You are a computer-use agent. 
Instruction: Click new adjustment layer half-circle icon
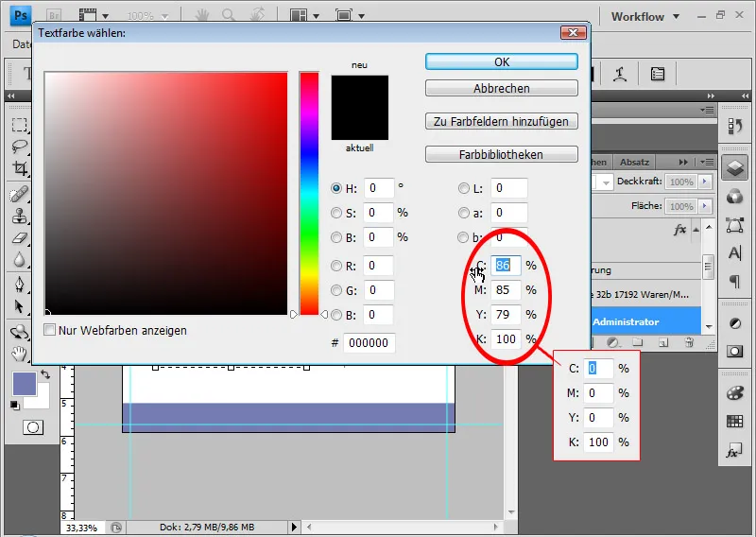612,342
